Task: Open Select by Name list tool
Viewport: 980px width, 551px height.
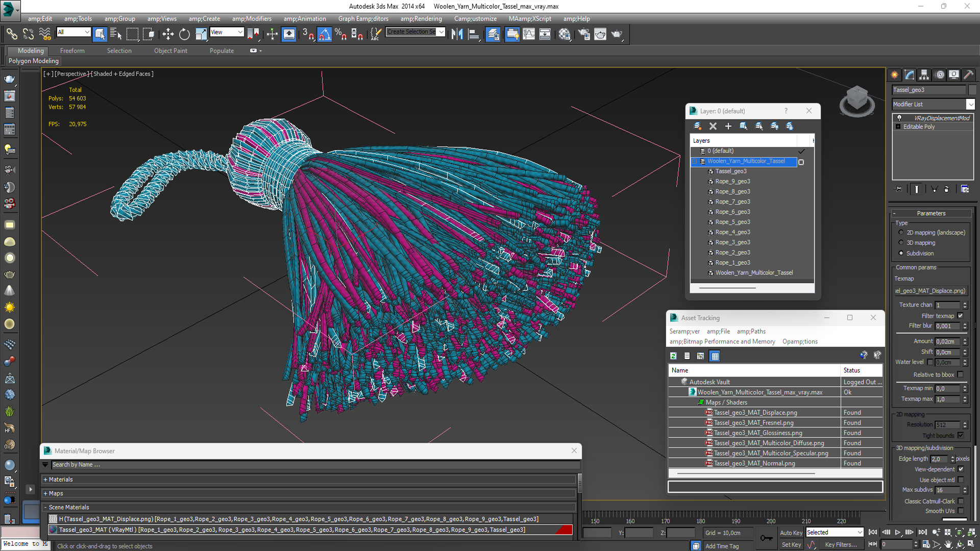Action: pos(116,34)
